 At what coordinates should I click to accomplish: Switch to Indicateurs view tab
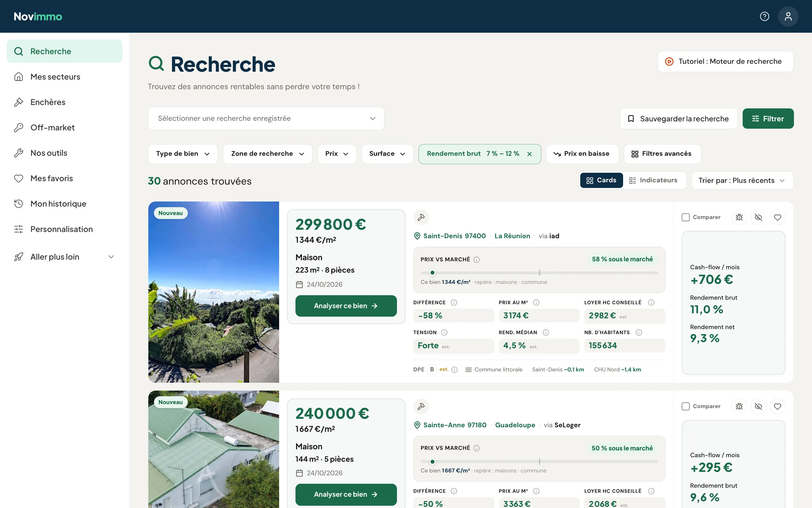654,180
